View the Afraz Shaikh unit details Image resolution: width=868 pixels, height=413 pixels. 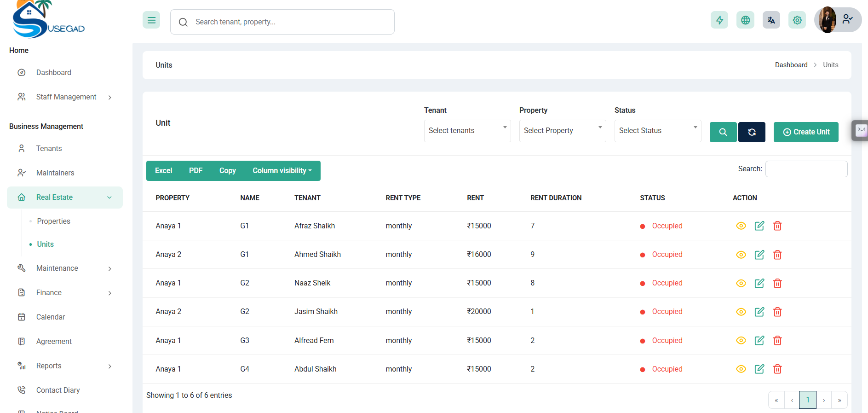(x=741, y=226)
